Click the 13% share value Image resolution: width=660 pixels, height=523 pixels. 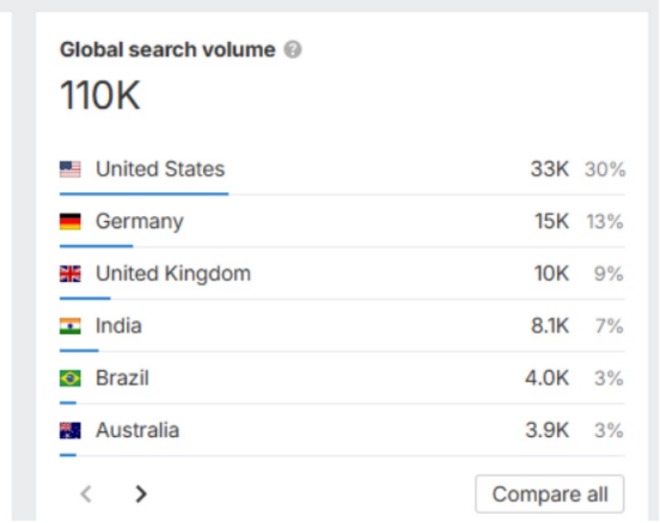pos(605,222)
